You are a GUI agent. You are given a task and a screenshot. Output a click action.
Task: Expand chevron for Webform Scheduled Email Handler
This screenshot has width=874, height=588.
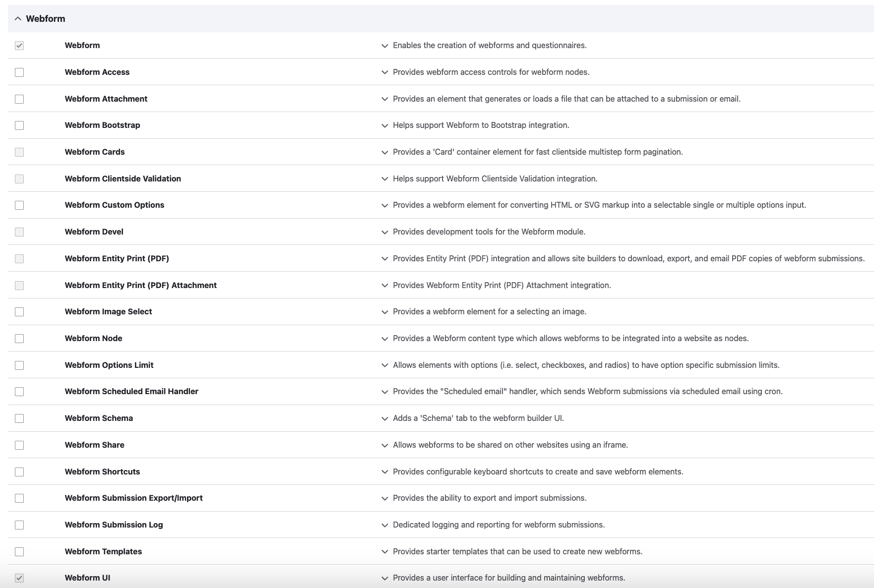[x=384, y=392]
